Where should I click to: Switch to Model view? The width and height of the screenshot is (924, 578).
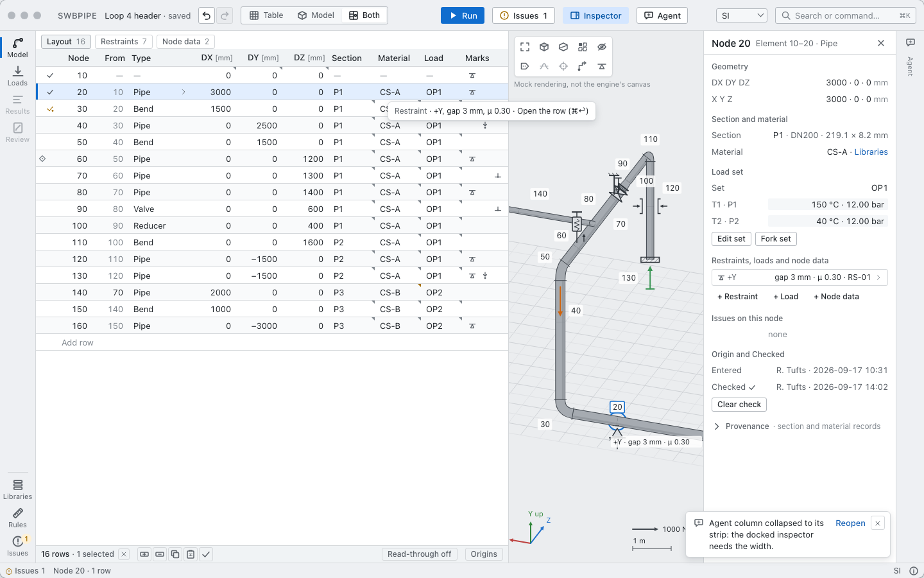tap(316, 15)
